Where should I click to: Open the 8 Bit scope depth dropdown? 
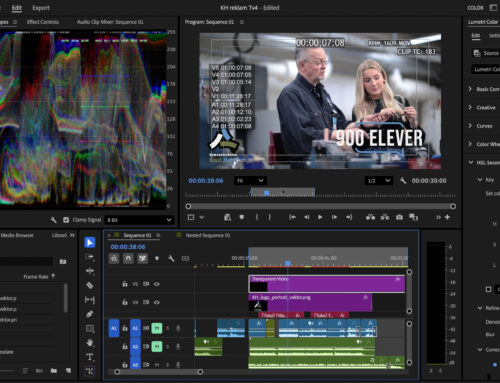pyautogui.click(x=139, y=220)
